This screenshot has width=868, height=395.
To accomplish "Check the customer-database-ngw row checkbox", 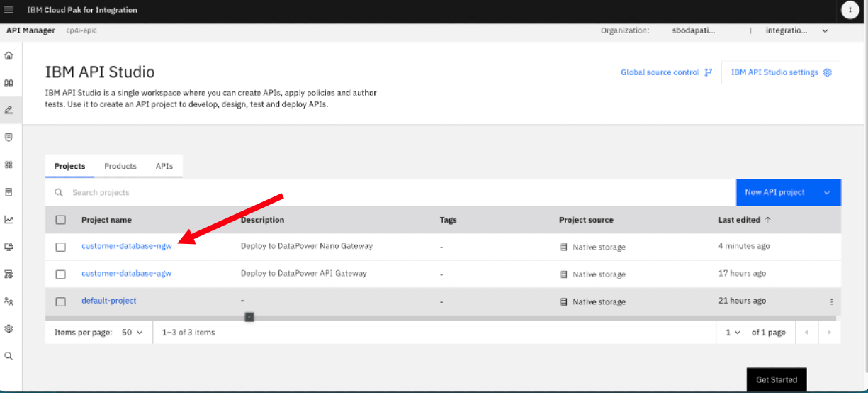I will click(61, 247).
